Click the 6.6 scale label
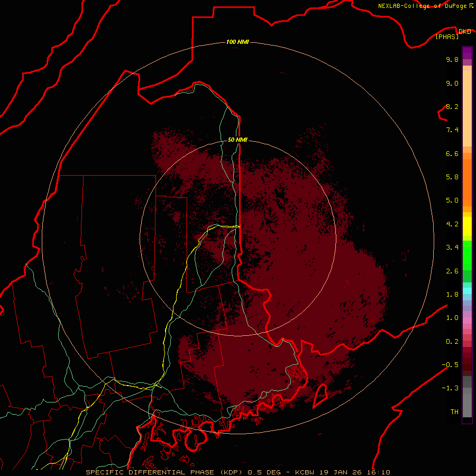 click(452, 153)
